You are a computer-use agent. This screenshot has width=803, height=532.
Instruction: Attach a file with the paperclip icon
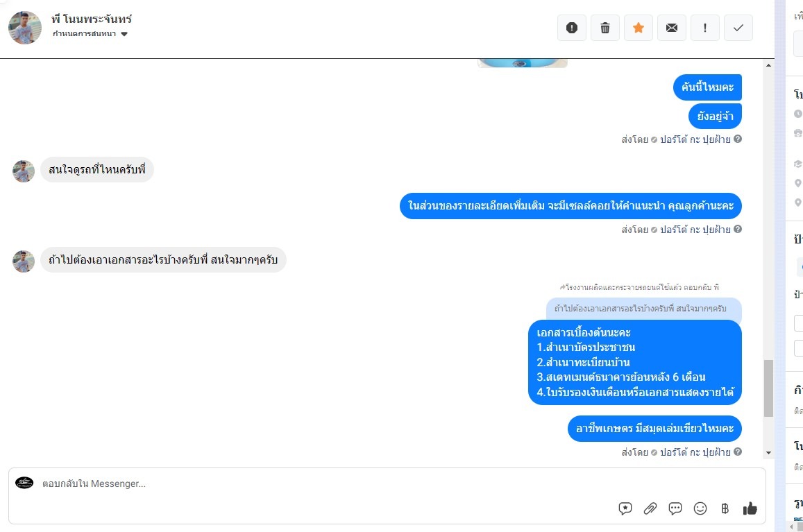(x=650, y=508)
